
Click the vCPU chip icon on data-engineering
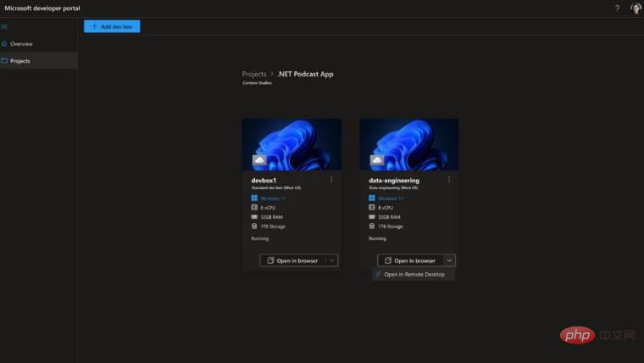[372, 208]
